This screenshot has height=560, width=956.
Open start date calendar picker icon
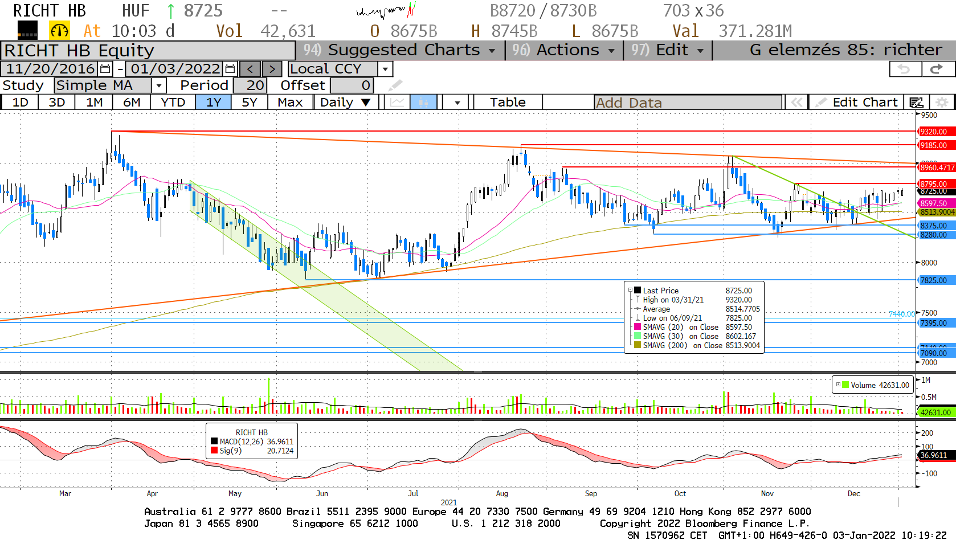click(105, 69)
